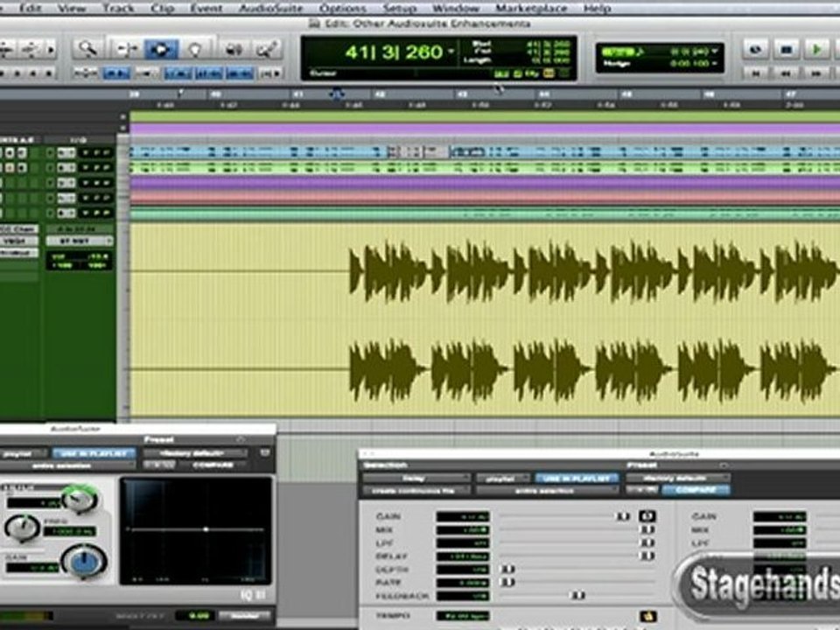The height and width of the screenshot is (630, 840).
Task: Toggle COMPARE in the EQ plugin
Action: pos(212,465)
